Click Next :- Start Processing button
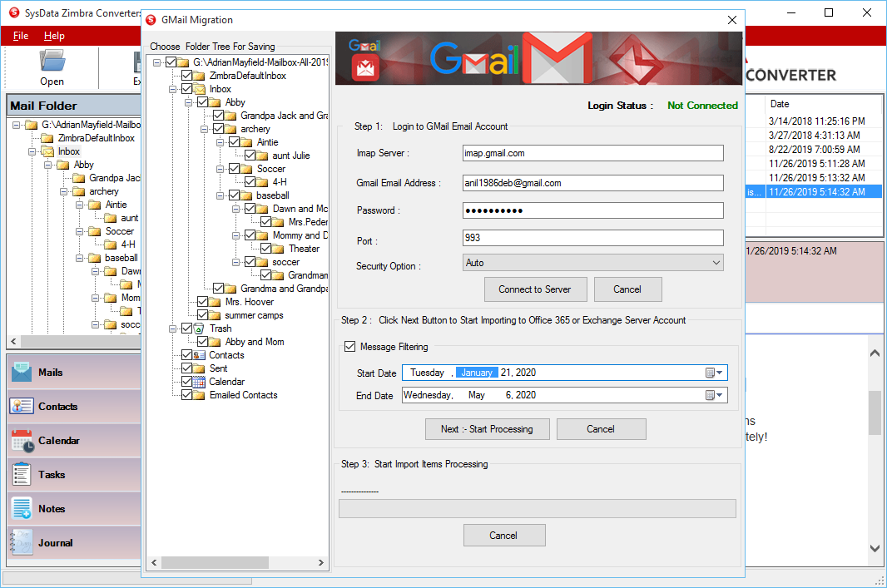This screenshot has width=887, height=588. [x=487, y=429]
